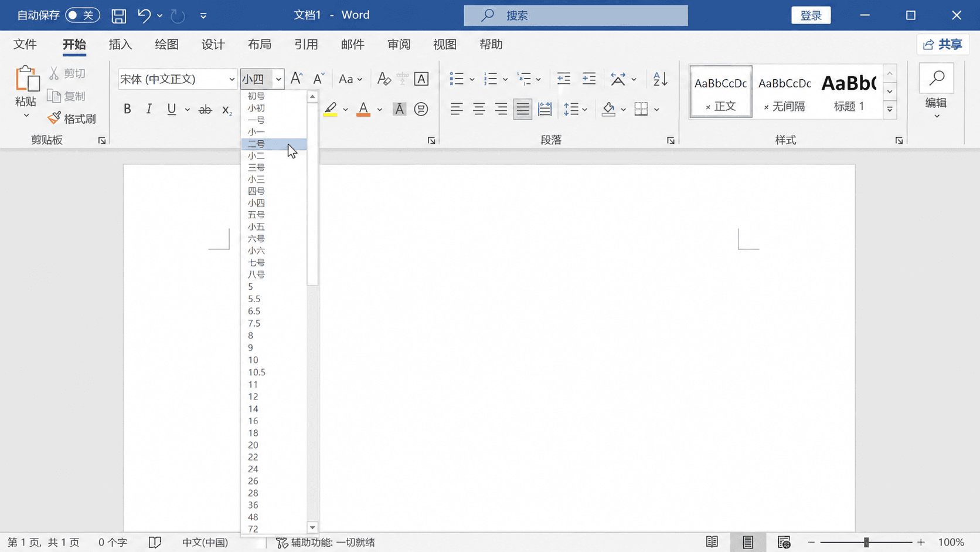Screen dimensions: 980x552
Task: Click the clear all formatting icon
Action: [x=384, y=79]
